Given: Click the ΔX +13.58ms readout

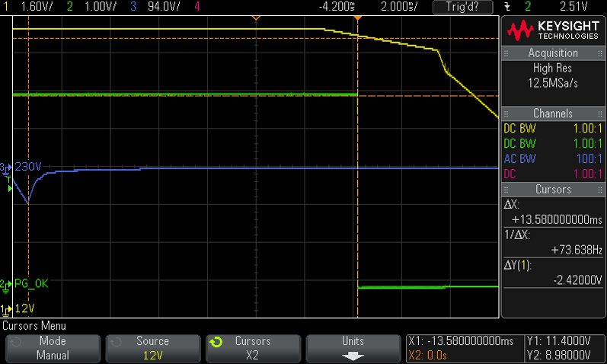Looking at the screenshot, I should point(553,212).
